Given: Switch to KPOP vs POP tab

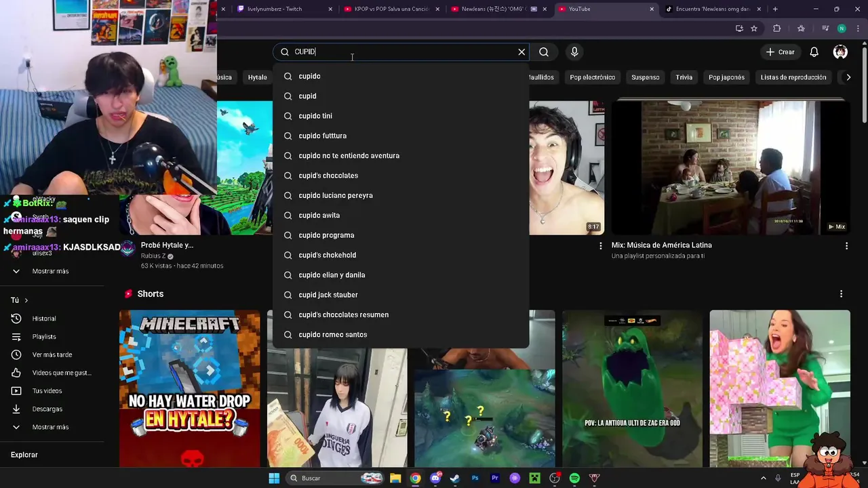Looking at the screenshot, I should (392, 9).
